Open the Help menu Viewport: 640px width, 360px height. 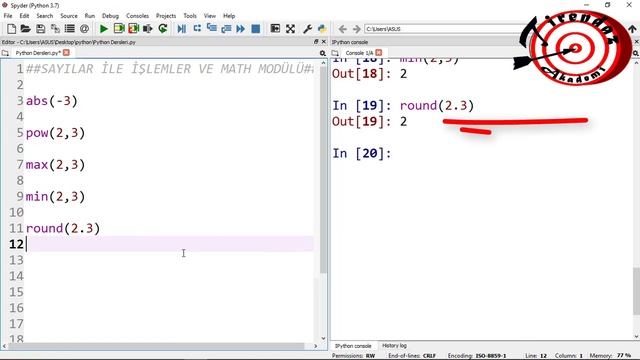tap(229, 16)
